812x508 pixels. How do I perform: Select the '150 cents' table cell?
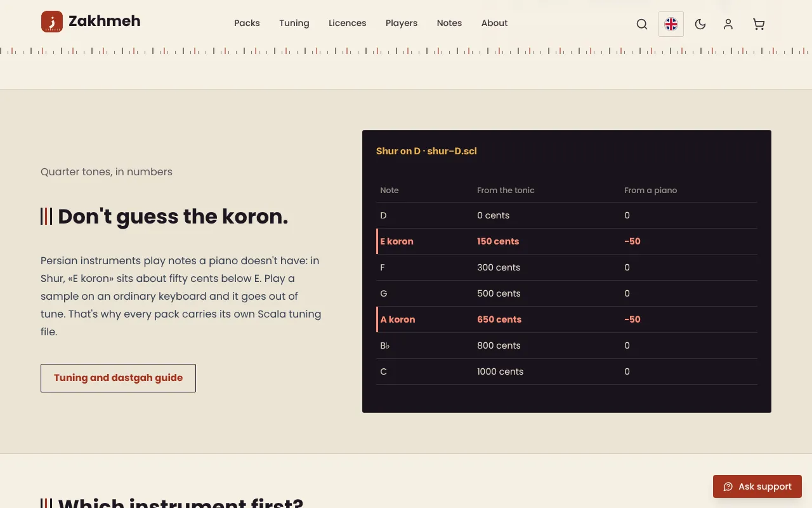(498, 241)
